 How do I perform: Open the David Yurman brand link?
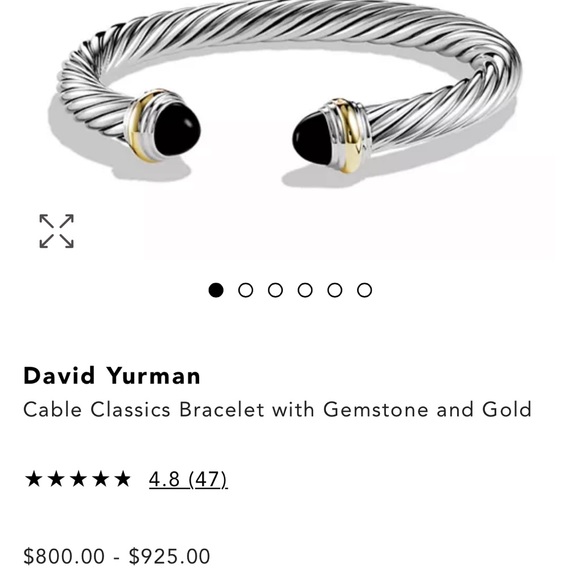click(112, 376)
